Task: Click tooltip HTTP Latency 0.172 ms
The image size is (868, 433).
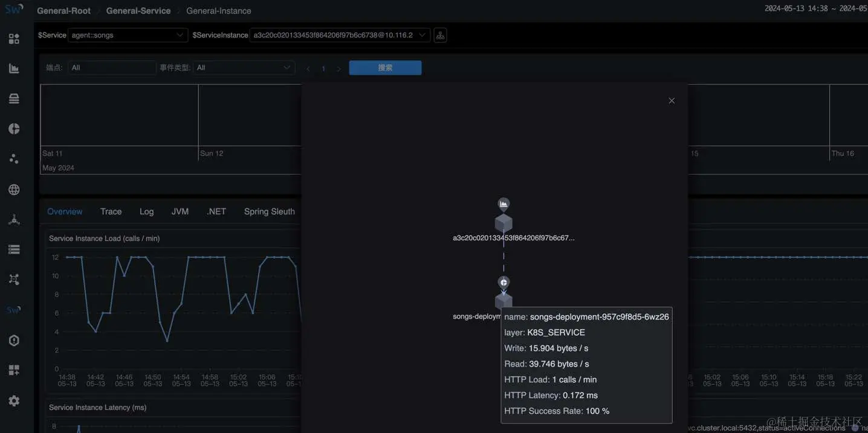Action: [x=551, y=396]
